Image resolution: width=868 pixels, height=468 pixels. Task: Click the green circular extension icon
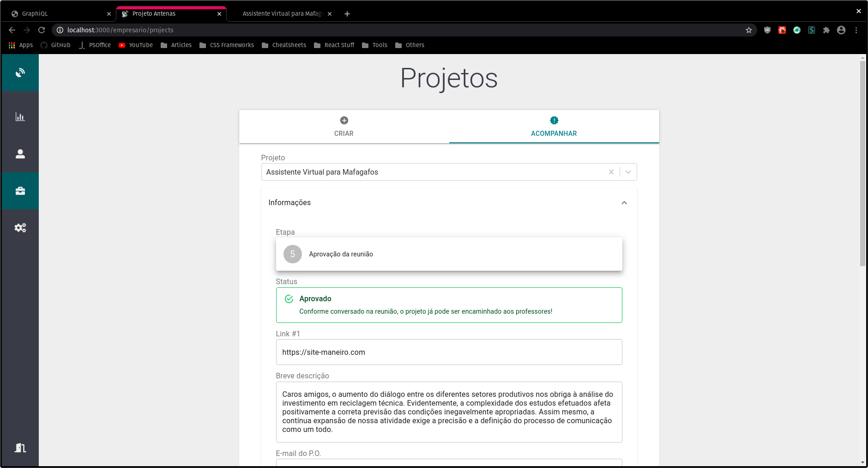(x=797, y=30)
